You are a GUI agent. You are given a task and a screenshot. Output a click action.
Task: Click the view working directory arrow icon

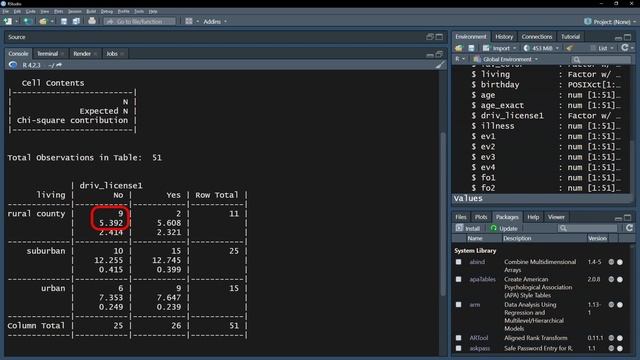click(x=59, y=65)
